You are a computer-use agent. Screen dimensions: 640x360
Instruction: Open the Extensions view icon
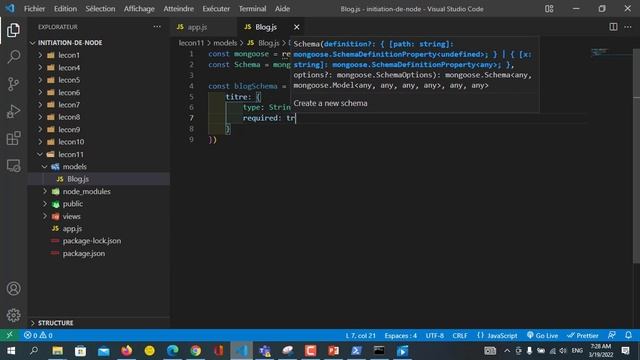(13, 138)
